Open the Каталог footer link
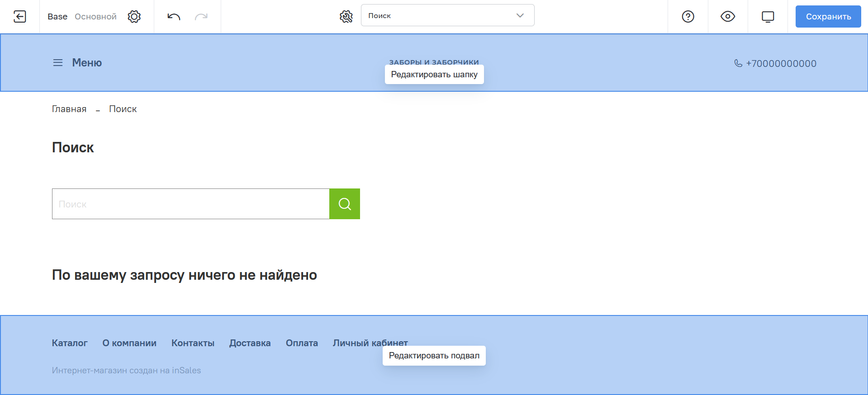868x395 pixels. [70, 343]
